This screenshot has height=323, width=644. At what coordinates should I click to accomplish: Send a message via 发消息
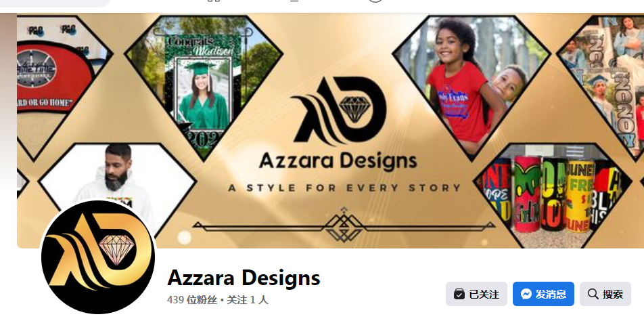[543, 294]
